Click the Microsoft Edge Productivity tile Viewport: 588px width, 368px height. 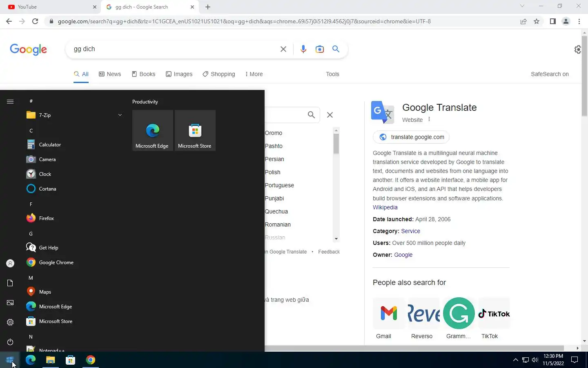[x=152, y=130]
